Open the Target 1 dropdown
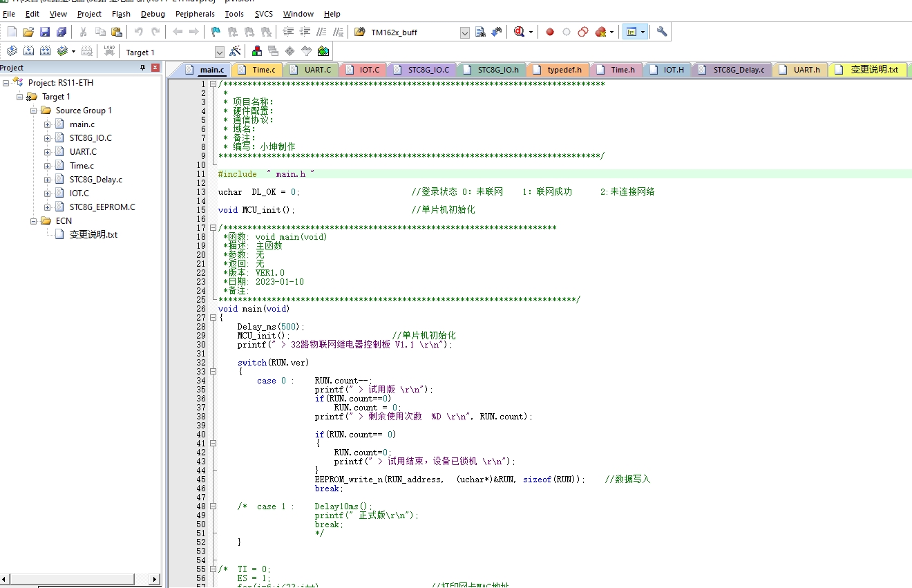This screenshot has width=912, height=588. point(220,53)
